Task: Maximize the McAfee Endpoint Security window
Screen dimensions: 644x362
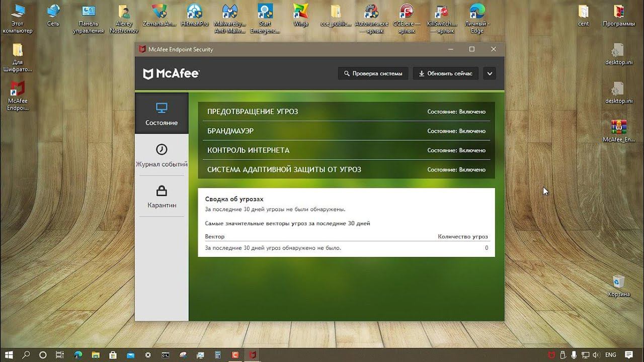Action: coord(472,49)
